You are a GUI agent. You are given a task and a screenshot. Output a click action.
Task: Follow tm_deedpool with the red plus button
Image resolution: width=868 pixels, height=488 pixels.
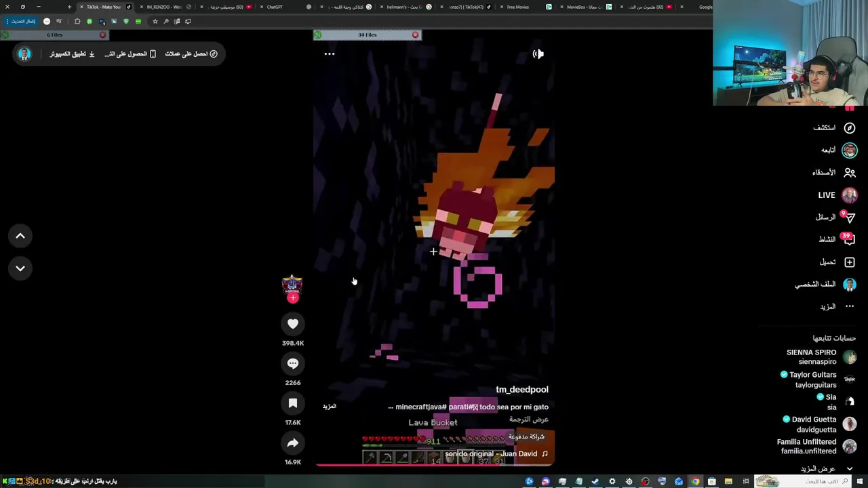coord(292,298)
